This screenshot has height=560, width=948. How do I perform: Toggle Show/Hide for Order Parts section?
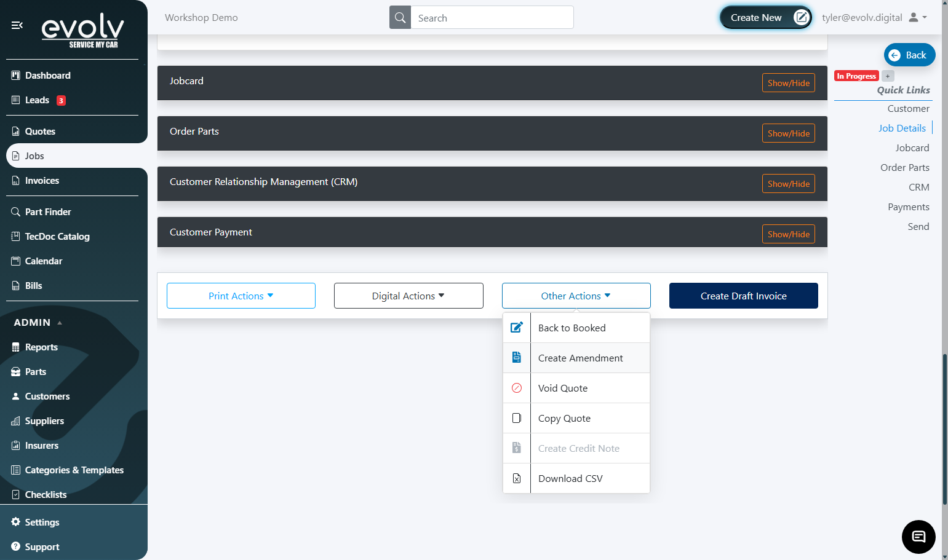pyautogui.click(x=789, y=133)
